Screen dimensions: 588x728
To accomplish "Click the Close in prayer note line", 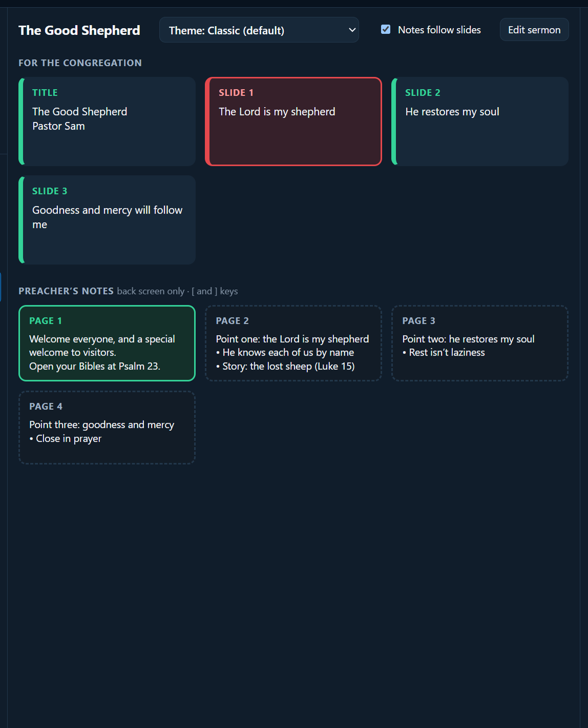I will click(66, 439).
